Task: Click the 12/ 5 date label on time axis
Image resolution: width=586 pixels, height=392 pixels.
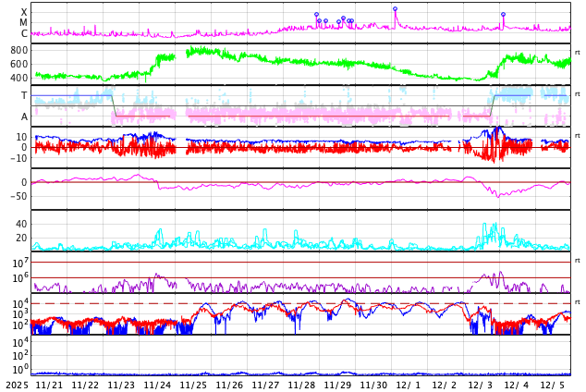Action: pyautogui.click(x=553, y=385)
